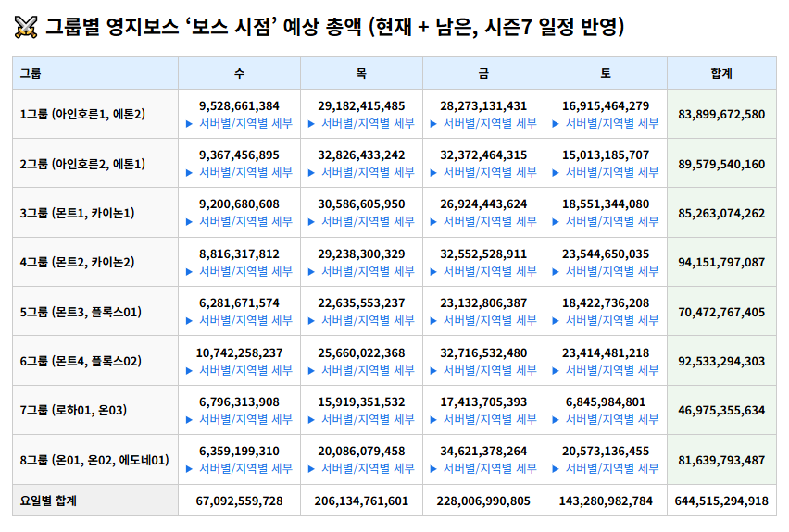Screen dimensions: 789x532
Task: Expand 5그룹 수 서버별/지역별 세부
Action: [239, 320]
